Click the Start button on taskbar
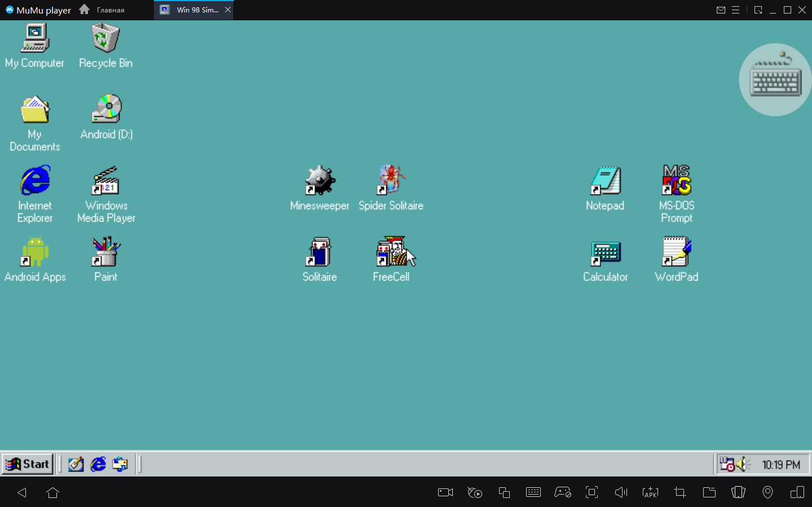This screenshot has width=812, height=507. pos(28,464)
